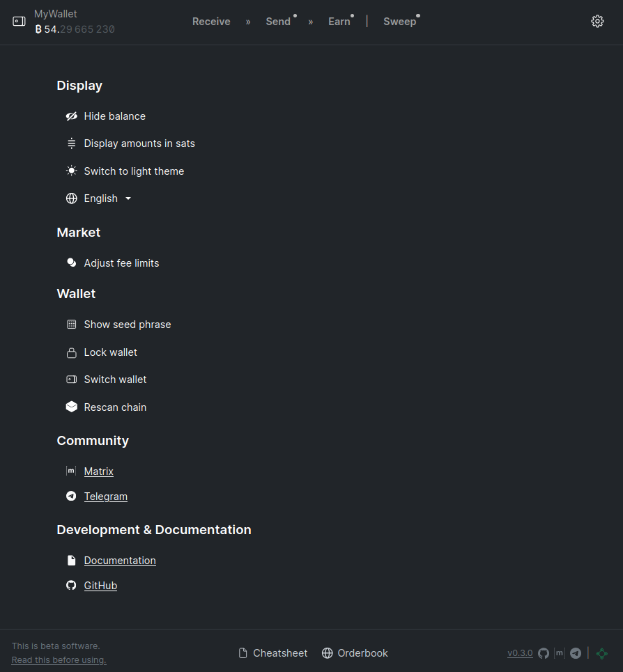Screen dimensions: 623x672
Task: Switch to light theme
Action: (125, 171)
